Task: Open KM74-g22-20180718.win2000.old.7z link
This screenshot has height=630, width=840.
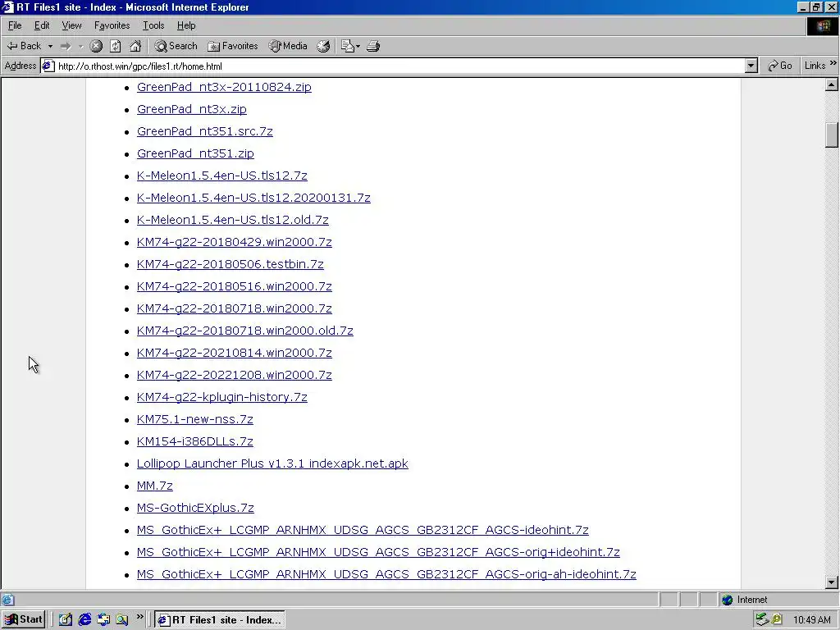Action: (244, 331)
